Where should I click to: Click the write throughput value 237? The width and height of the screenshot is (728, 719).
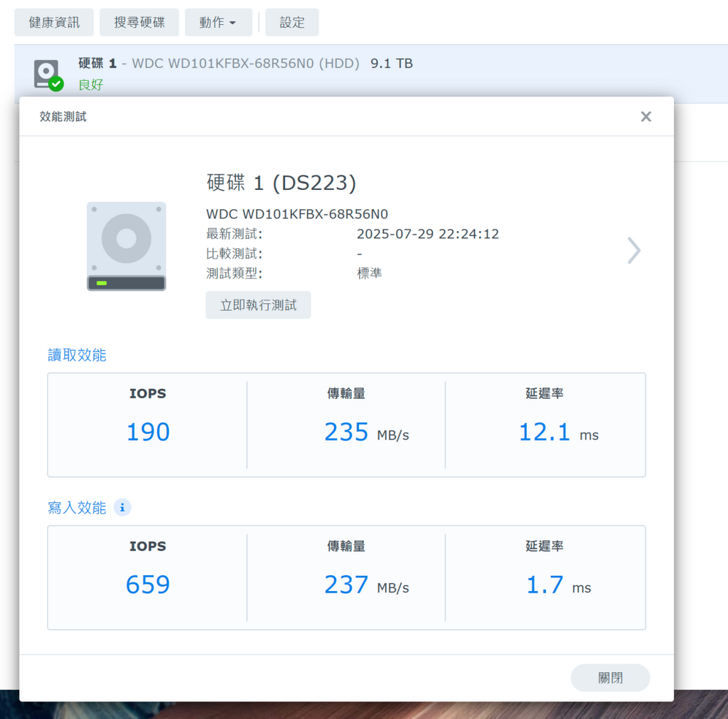pos(346,585)
